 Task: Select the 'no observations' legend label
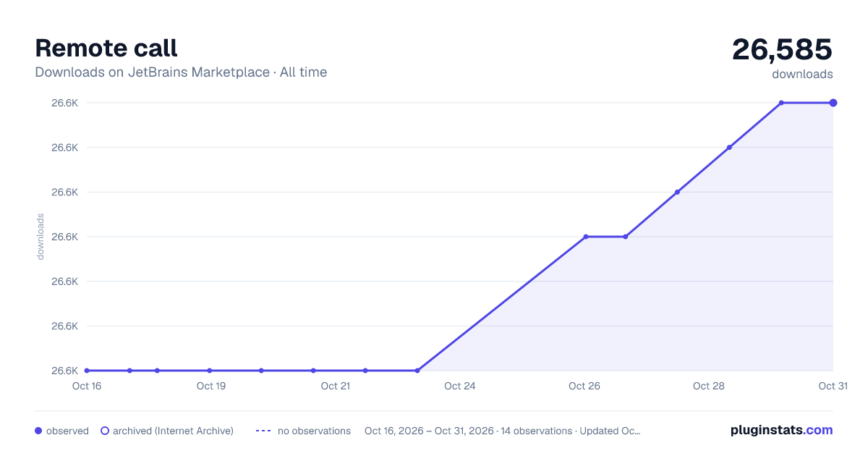click(x=314, y=431)
